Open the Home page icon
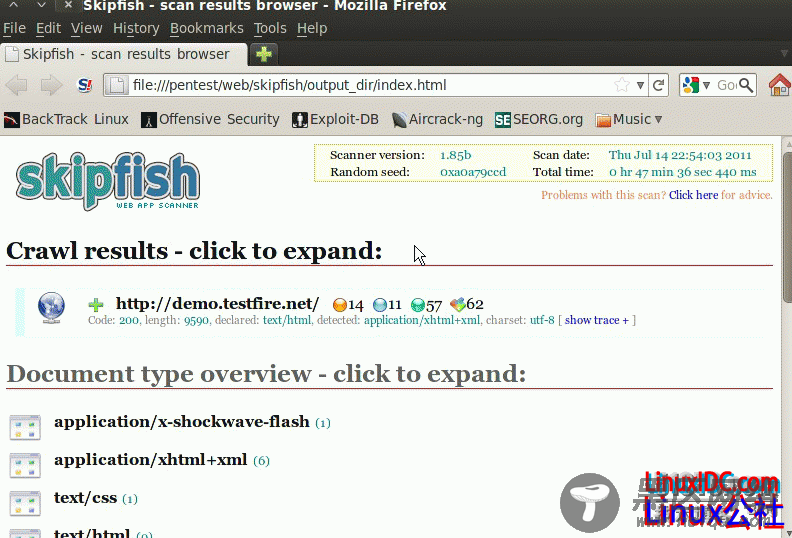Image resolution: width=792 pixels, height=538 pixels. [779, 85]
